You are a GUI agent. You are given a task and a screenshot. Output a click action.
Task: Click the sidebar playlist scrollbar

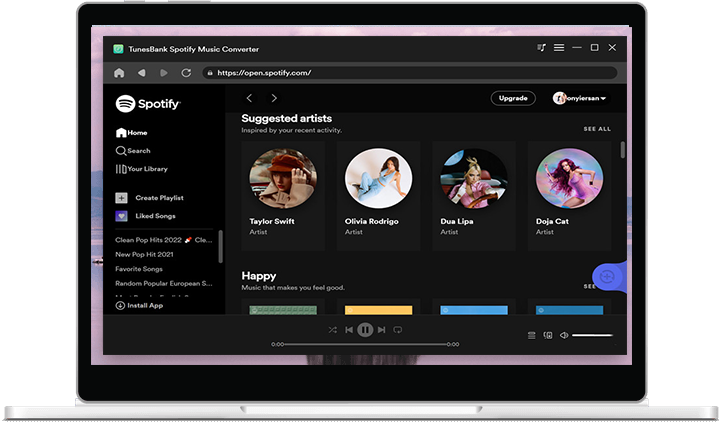[221, 246]
